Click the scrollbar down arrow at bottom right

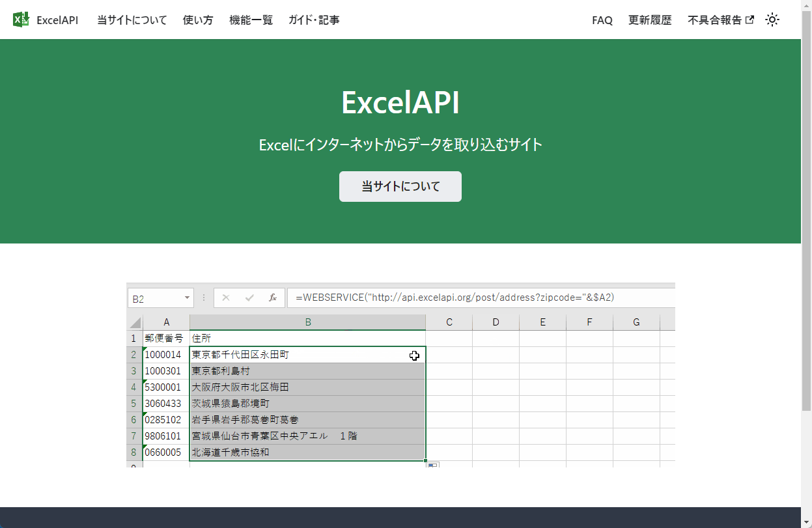pyautogui.click(x=807, y=522)
